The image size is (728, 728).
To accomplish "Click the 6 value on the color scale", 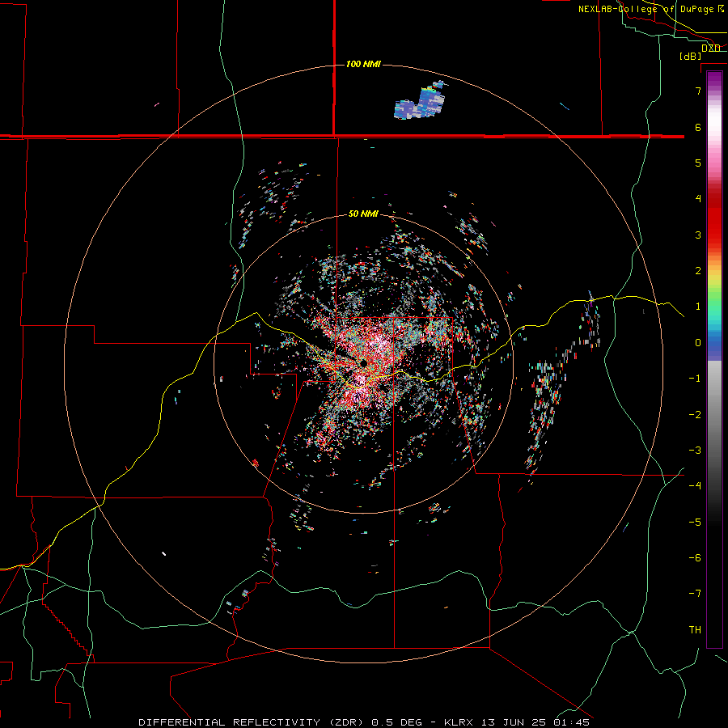I will click(x=698, y=127).
